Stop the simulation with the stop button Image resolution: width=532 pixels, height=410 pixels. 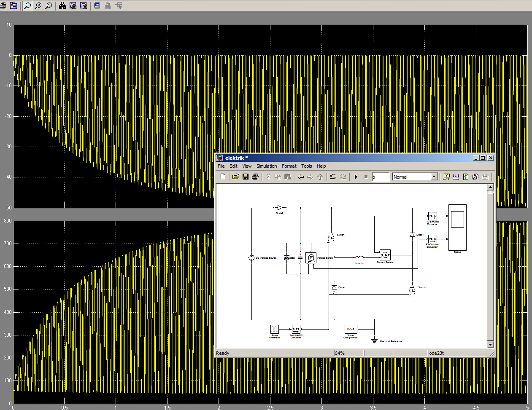click(366, 177)
